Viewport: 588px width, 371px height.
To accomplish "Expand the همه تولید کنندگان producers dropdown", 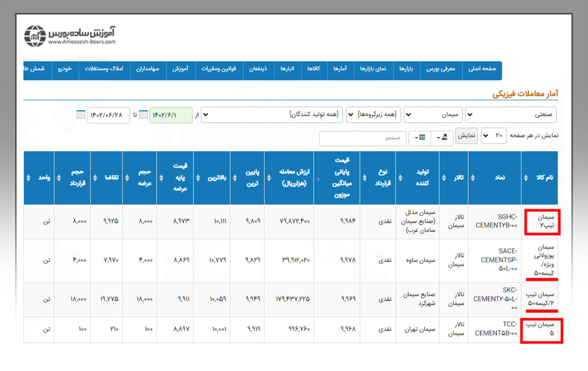I will tap(272, 115).
